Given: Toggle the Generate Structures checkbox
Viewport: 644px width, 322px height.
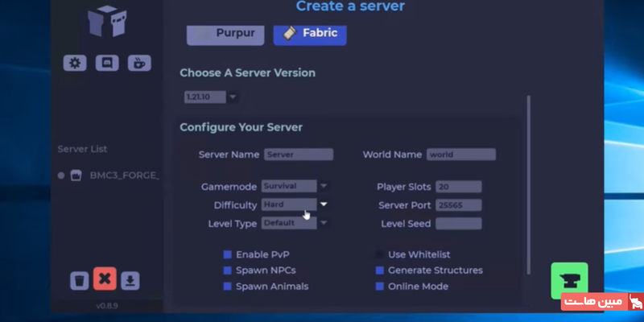Looking at the screenshot, I should (x=380, y=270).
